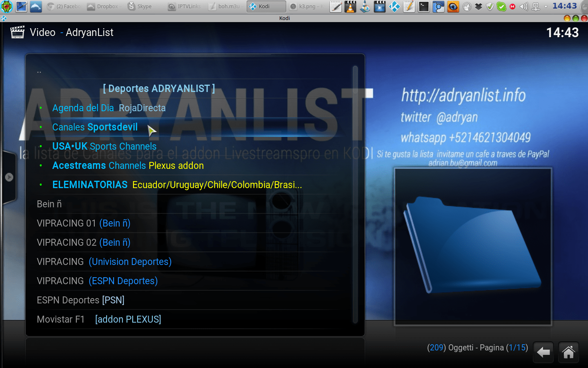Open the red MEGA tray icon

[x=513, y=7]
